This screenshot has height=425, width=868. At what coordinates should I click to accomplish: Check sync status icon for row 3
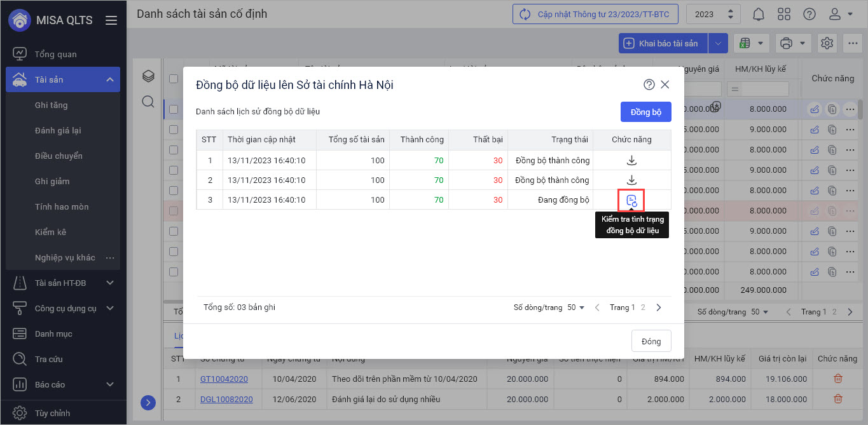pyautogui.click(x=631, y=201)
